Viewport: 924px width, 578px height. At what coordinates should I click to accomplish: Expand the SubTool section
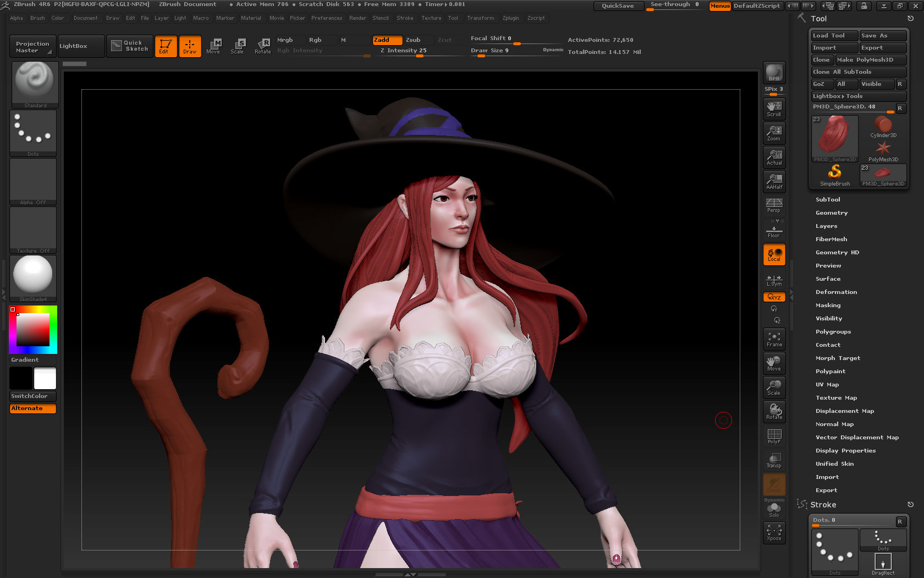828,200
